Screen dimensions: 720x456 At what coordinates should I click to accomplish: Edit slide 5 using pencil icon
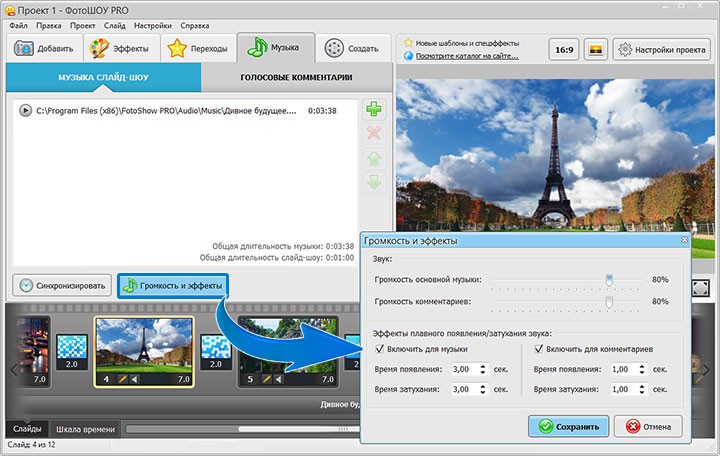click(267, 379)
